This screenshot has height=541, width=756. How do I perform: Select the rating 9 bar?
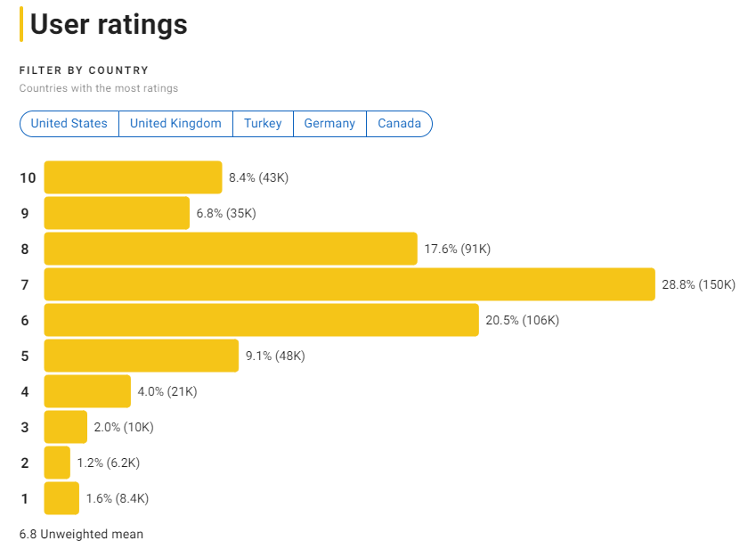tap(116, 213)
